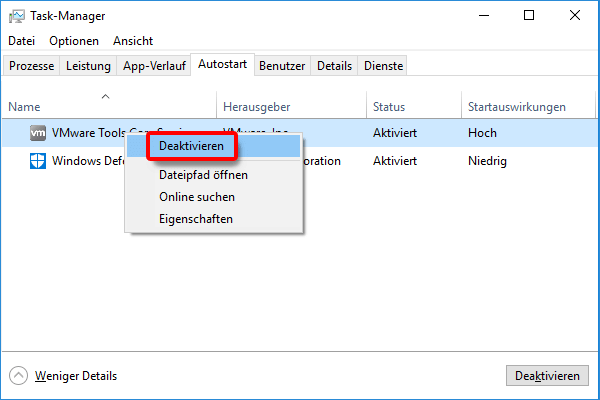Select the Windows Defender row name
This screenshot has height=400, width=600.
(88, 161)
